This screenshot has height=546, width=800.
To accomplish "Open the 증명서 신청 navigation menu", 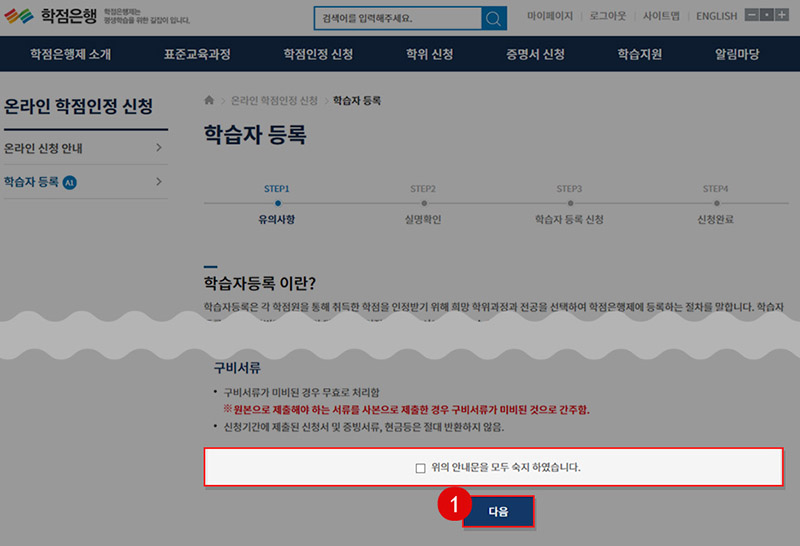I will [x=535, y=54].
